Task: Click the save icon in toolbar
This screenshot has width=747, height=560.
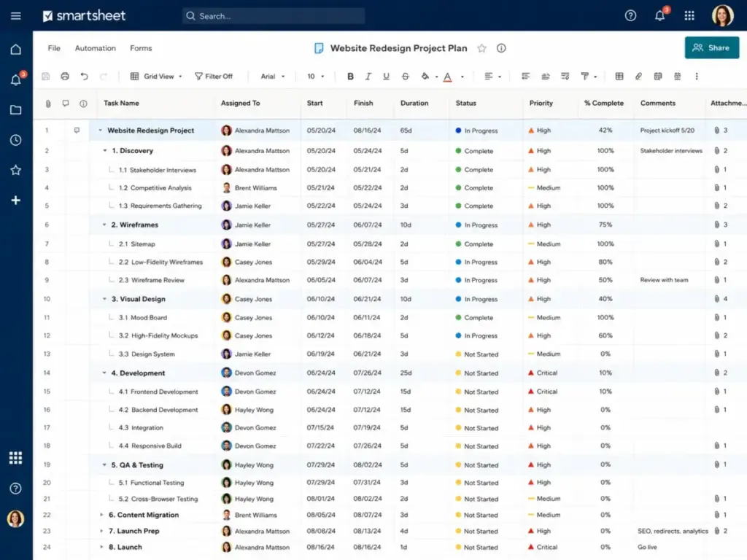Action: point(46,76)
